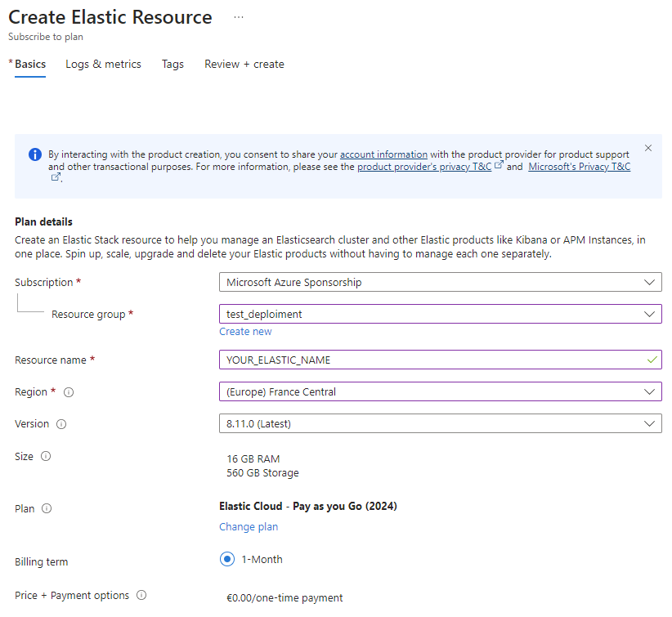The width and height of the screenshot is (672, 617).
Task: Open the Subscription dropdown
Action: [440, 283]
